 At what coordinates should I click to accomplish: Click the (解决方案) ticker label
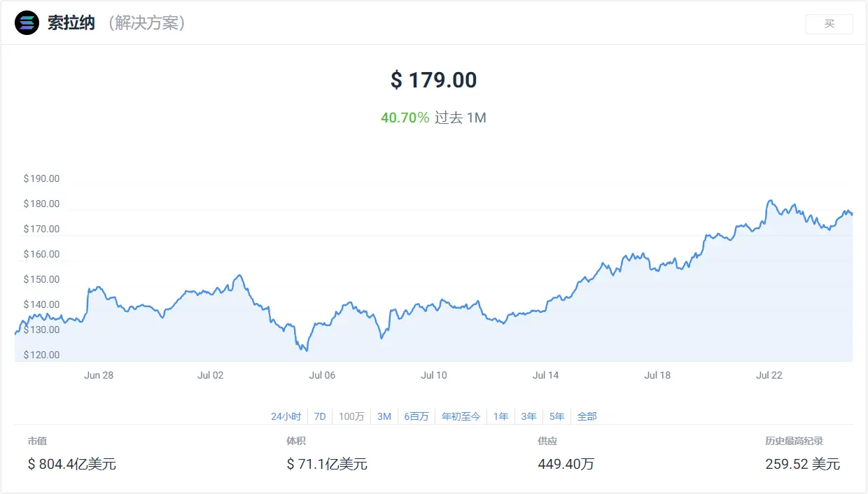pos(146,23)
